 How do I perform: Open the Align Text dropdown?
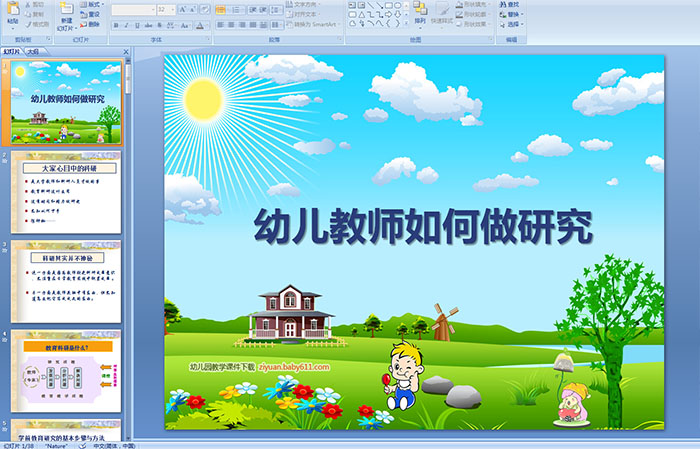click(303, 14)
